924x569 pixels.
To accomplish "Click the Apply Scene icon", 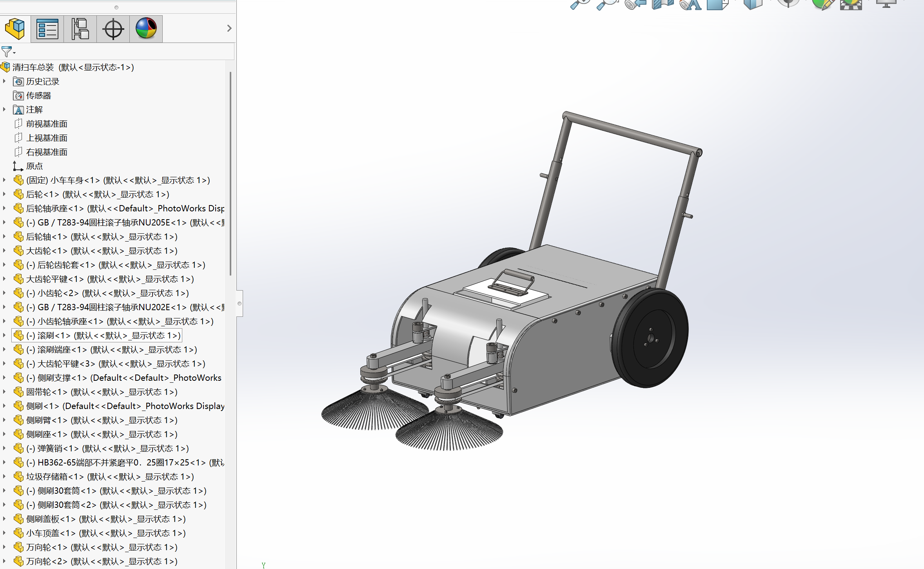I will [851, 4].
